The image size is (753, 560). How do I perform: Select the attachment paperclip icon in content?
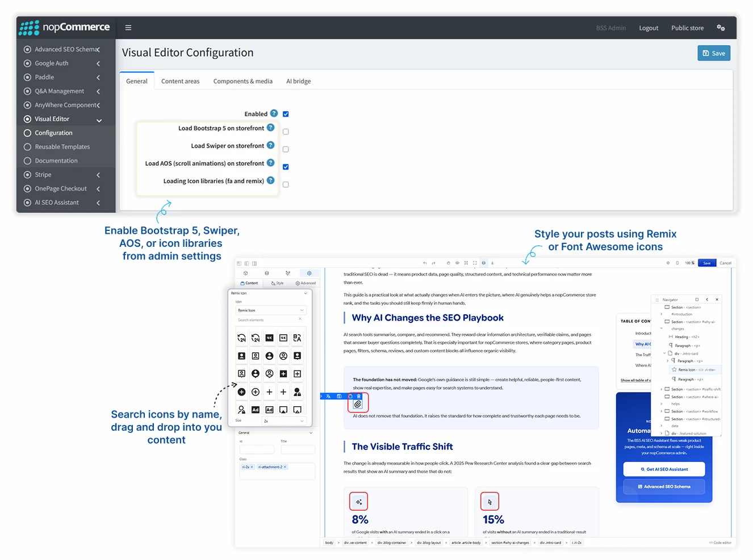(x=358, y=404)
